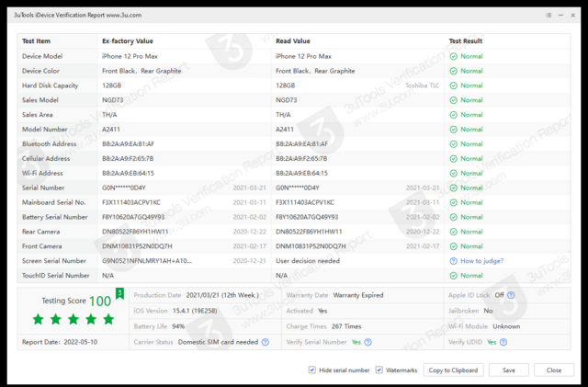The width and height of the screenshot is (588, 387).
Task: Save the verification report
Action: point(509,370)
